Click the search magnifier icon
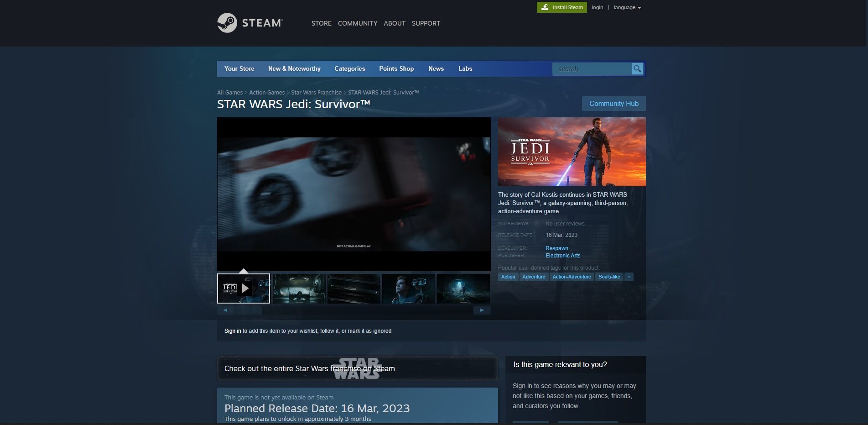Image resolution: width=868 pixels, height=425 pixels. point(637,69)
